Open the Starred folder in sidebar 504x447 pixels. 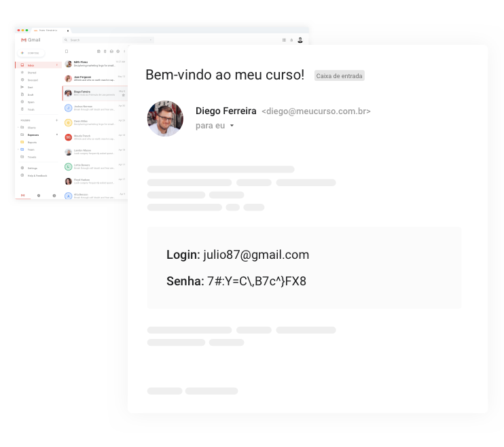coord(31,73)
